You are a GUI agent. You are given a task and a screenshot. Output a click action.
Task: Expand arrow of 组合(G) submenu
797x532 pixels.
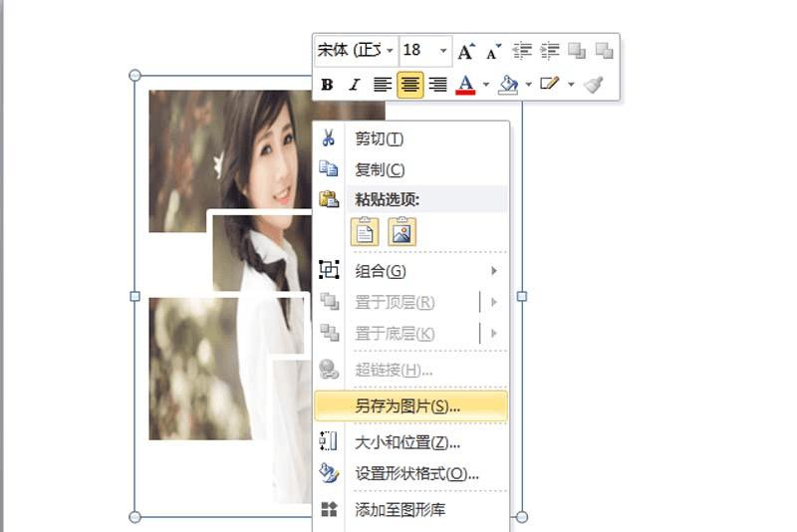click(x=494, y=271)
